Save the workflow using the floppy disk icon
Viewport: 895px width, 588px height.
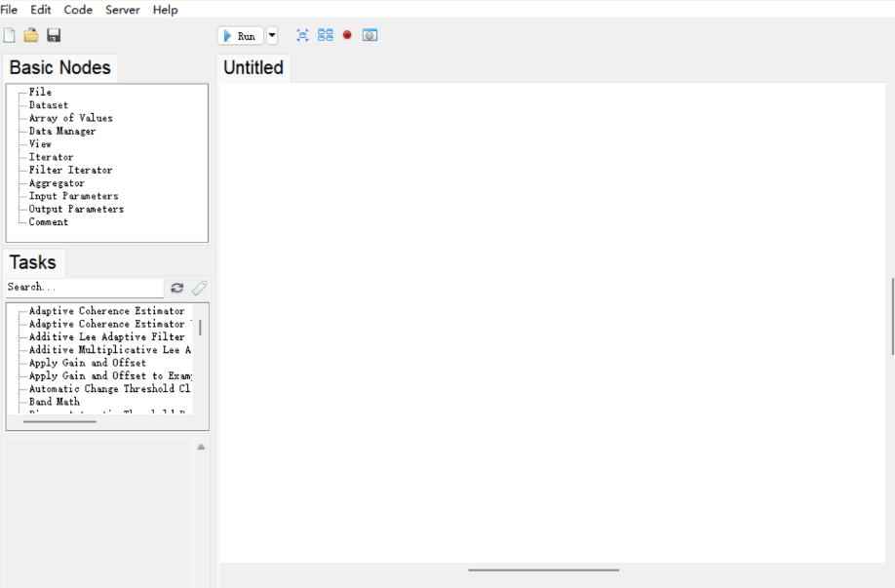point(54,35)
